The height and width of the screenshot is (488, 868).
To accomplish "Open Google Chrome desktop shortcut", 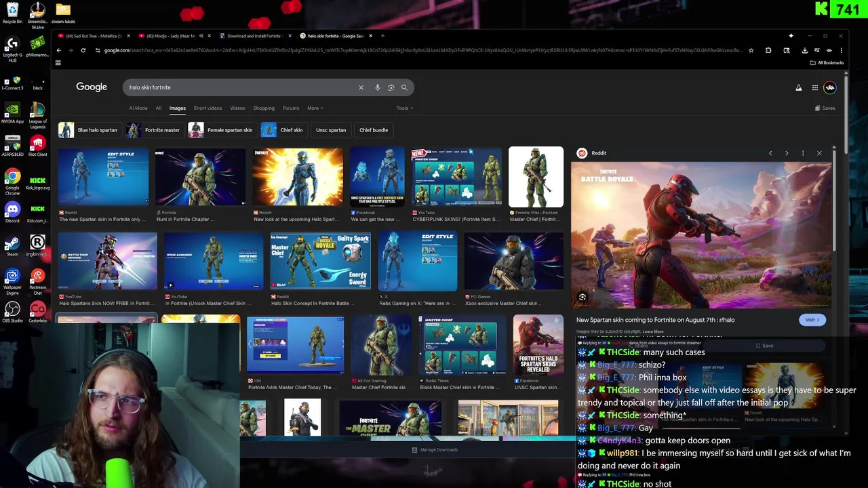I will [12, 180].
